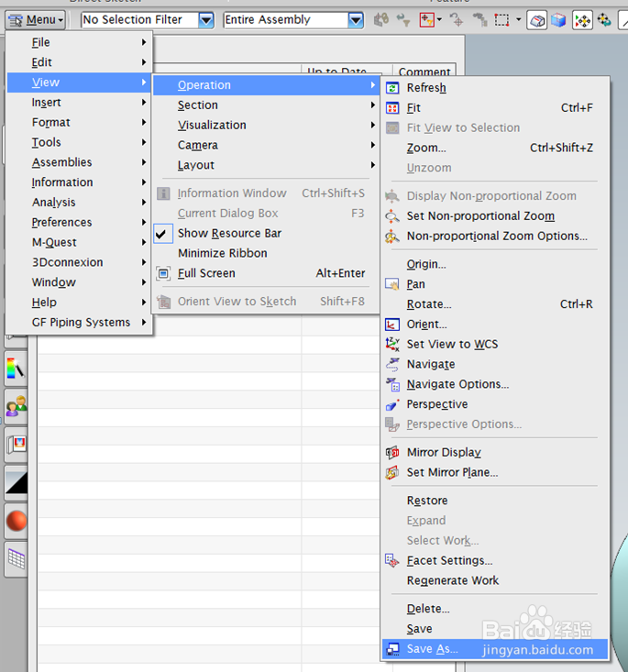
Task: Open the File submenu
Action: click(x=80, y=42)
